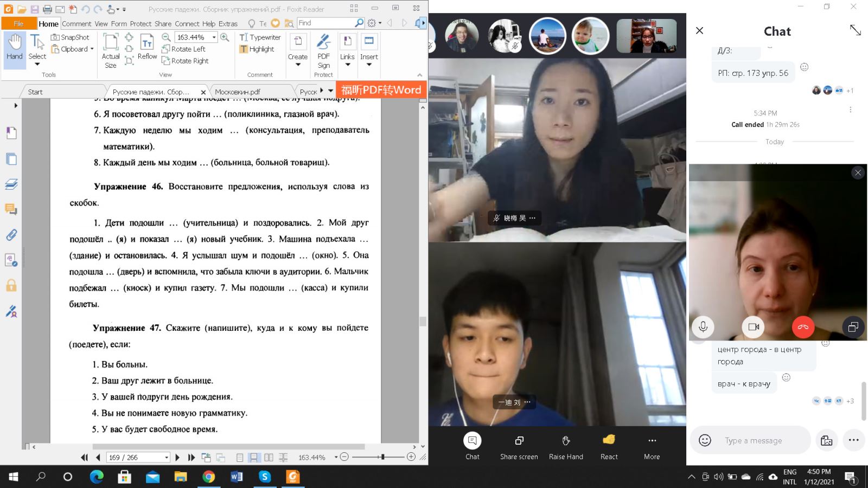Click Rotate Left in the View group

click(x=183, y=49)
